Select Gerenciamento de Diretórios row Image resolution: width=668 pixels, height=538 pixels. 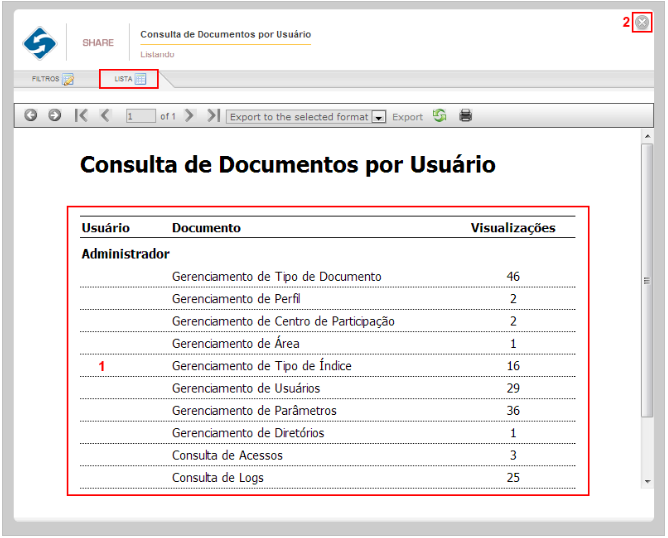327,433
